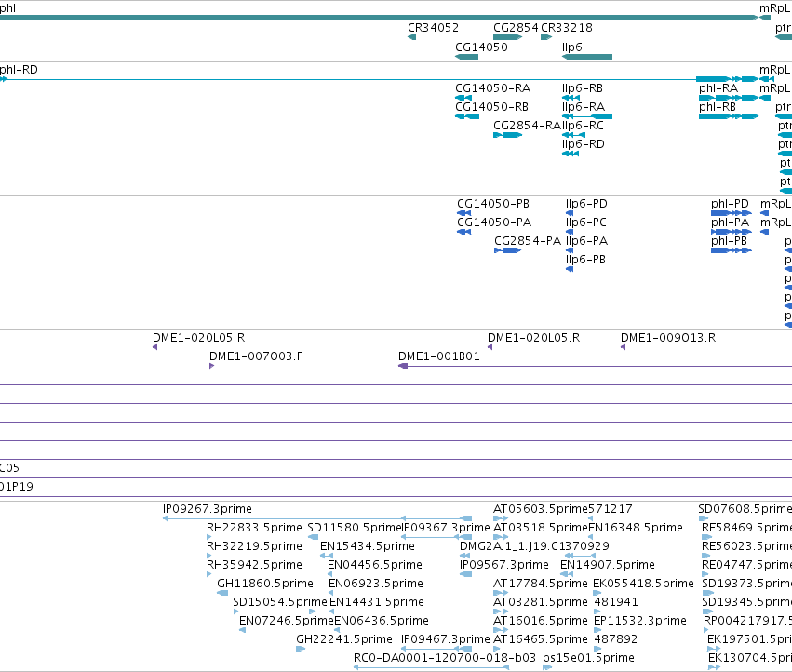Open the CR33218 gene feature

click(546, 37)
